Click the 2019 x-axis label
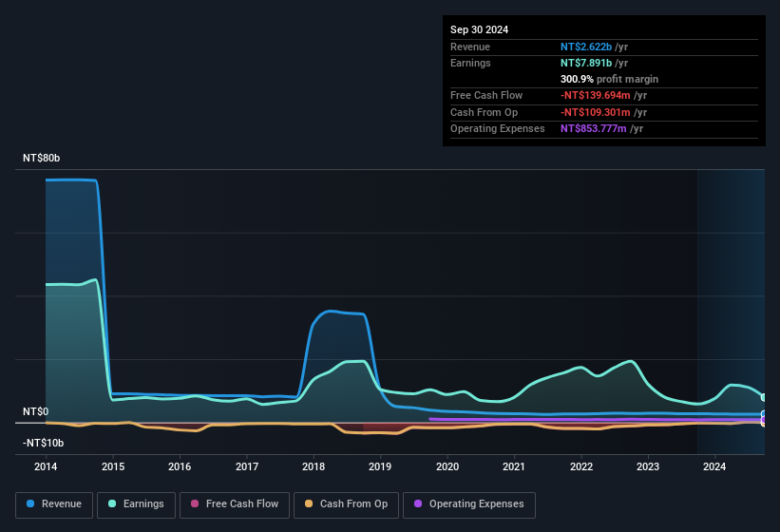Viewport: 780px width, 532px height. click(380, 466)
